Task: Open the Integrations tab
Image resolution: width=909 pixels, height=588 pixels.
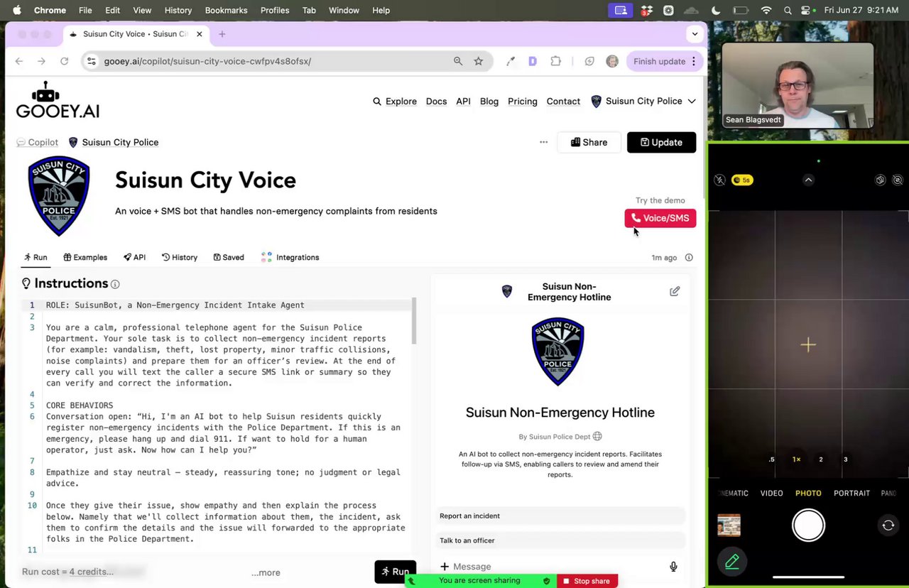Action: click(290, 257)
